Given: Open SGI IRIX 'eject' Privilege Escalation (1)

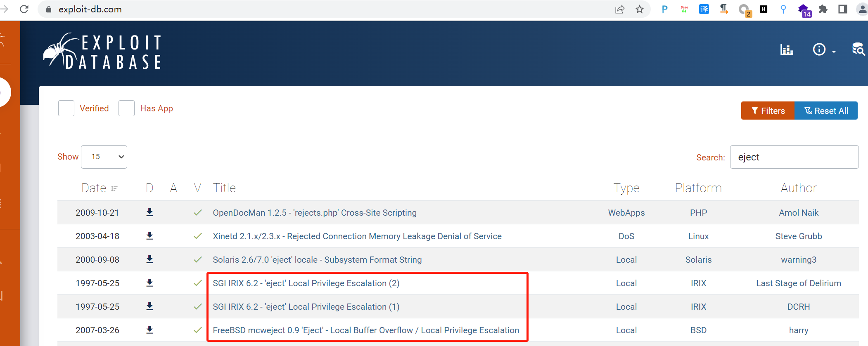Looking at the screenshot, I should click(x=306, y=307).
